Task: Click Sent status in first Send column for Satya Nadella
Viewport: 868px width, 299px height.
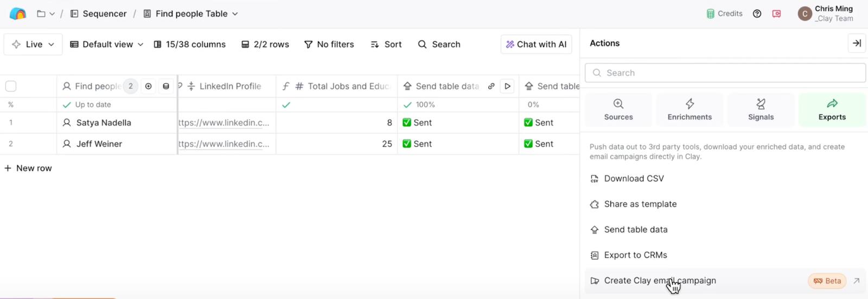Action: 417,123
